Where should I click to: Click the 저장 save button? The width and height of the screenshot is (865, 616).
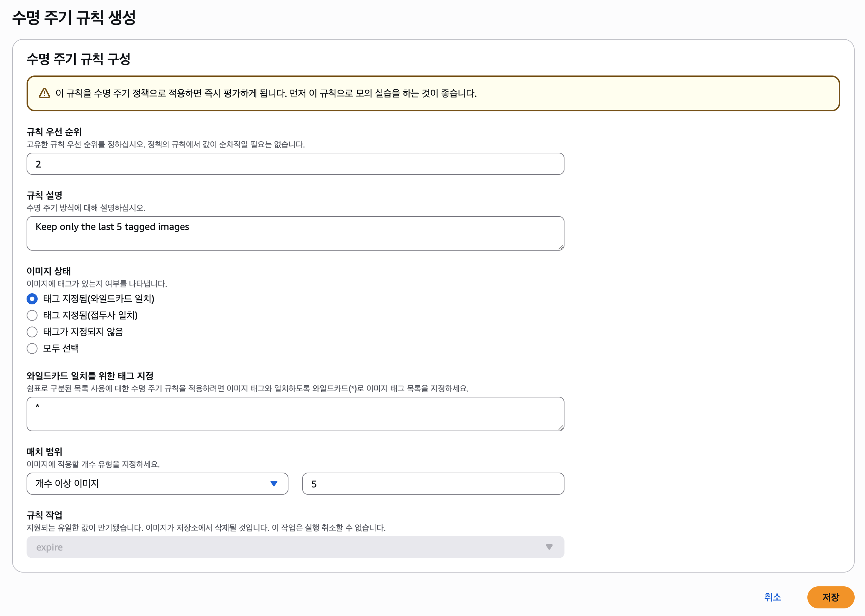point(830,597)
